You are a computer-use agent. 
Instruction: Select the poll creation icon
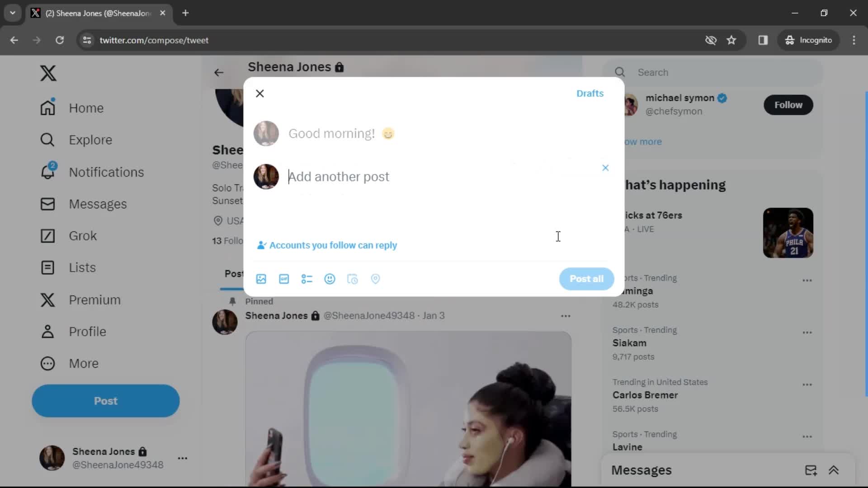click(307, 279)
